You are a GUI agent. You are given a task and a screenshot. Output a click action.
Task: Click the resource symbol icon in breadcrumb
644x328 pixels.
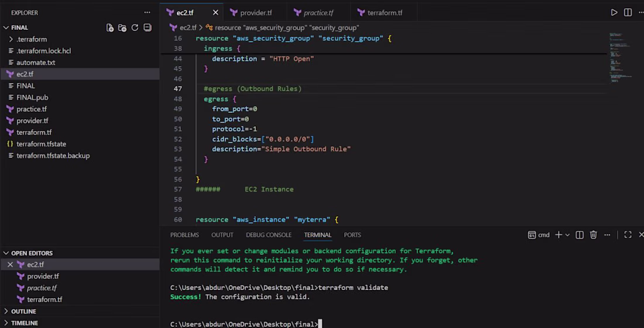pyautogui.click(x=209, y=27)
